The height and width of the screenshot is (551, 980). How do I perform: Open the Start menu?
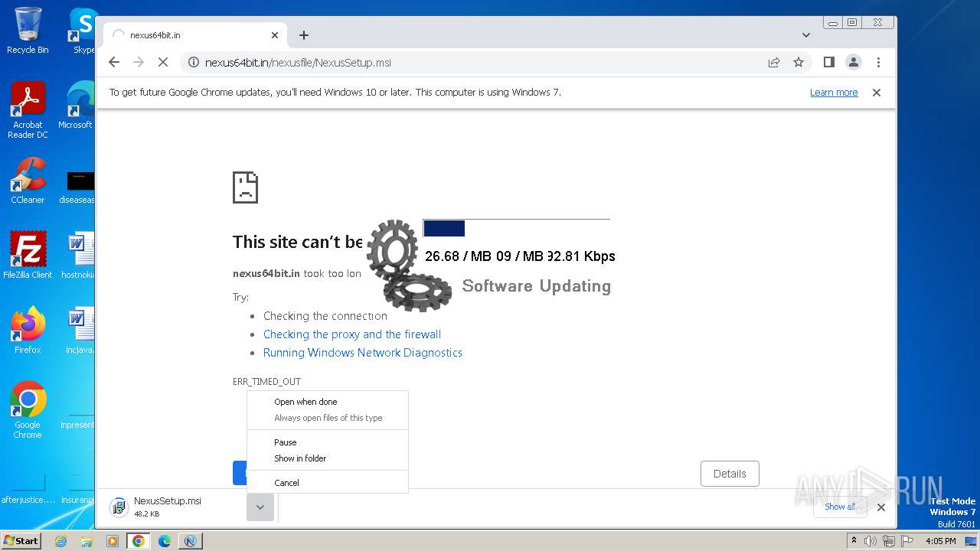click(x=21, y=540)
